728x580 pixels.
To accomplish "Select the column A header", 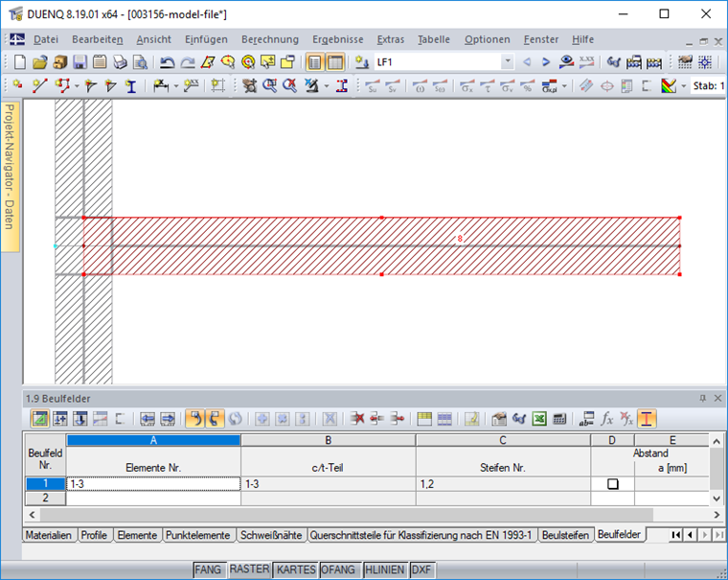I will click(x=153, y=440).
